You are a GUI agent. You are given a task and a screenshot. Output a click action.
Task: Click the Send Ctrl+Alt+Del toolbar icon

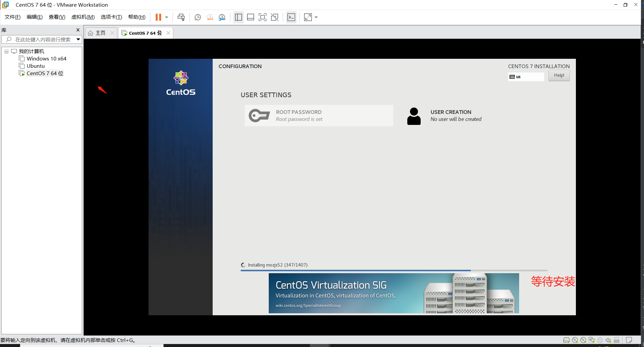pyautogui.click(x=181, y=17)
